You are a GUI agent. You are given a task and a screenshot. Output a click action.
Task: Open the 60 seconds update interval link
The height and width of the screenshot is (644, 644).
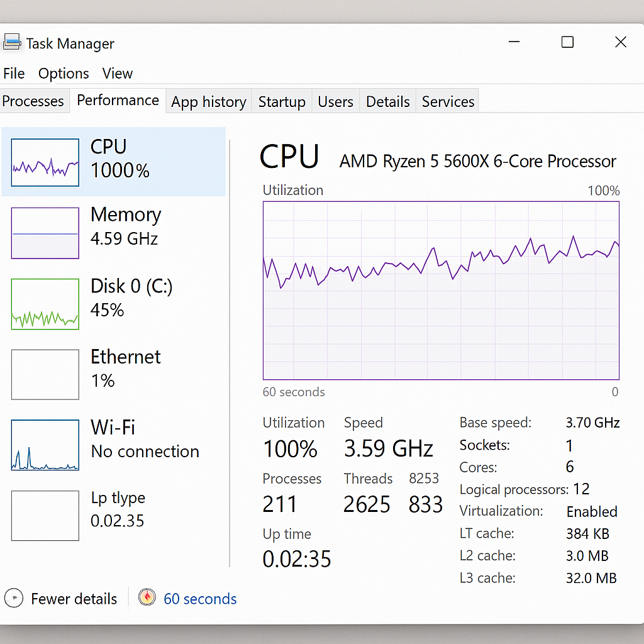[x=199, y=598]
